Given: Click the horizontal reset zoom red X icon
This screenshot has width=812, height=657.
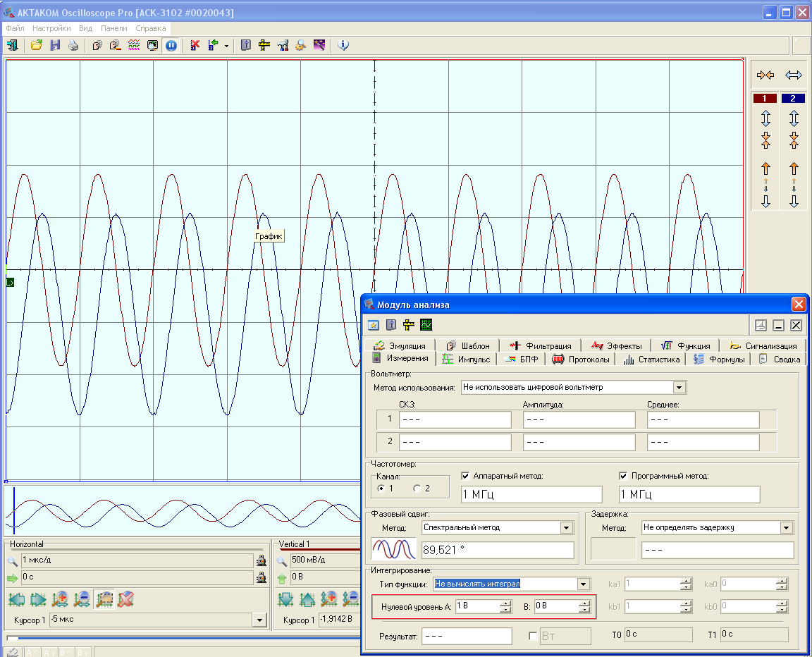Looking at the screenshot, I should [x=125, y=599].
